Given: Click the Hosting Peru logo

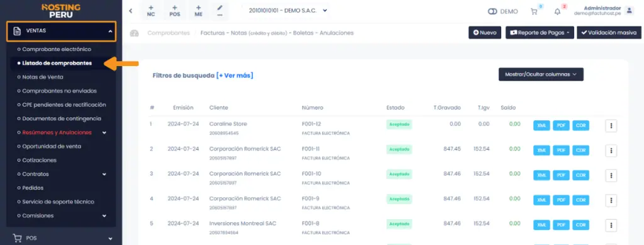Looking at the screenshot, I should (x=61, y=11).
